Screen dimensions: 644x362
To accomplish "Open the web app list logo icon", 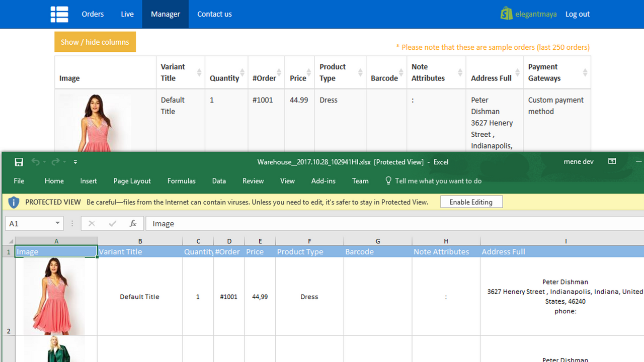I will [59, 14].
